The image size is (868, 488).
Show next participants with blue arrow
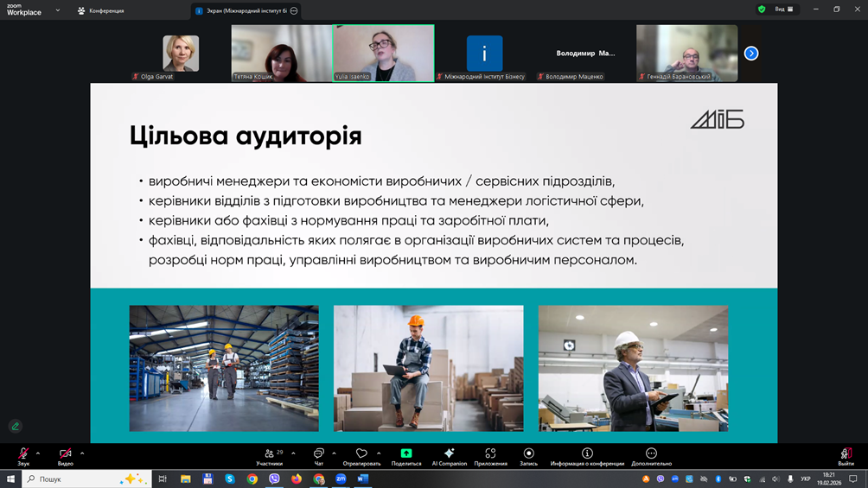tap(751, 54)
